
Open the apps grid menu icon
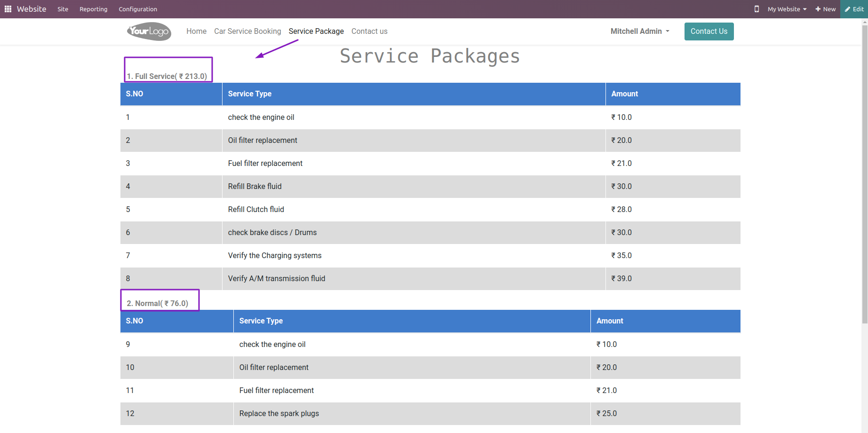(x=8, y=9)
